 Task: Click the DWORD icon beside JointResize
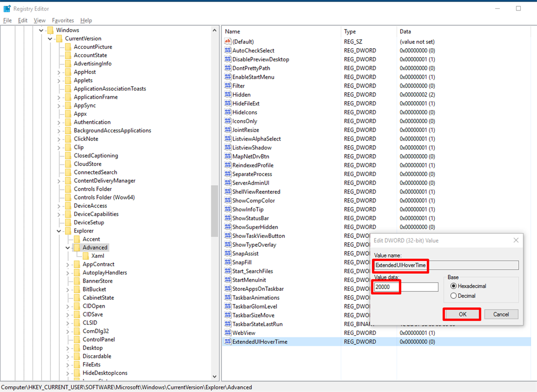point(228,130)
